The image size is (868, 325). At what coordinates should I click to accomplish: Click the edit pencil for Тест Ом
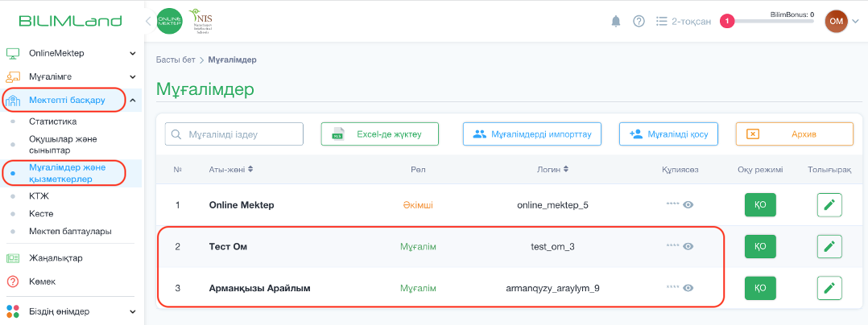[829, 246]
